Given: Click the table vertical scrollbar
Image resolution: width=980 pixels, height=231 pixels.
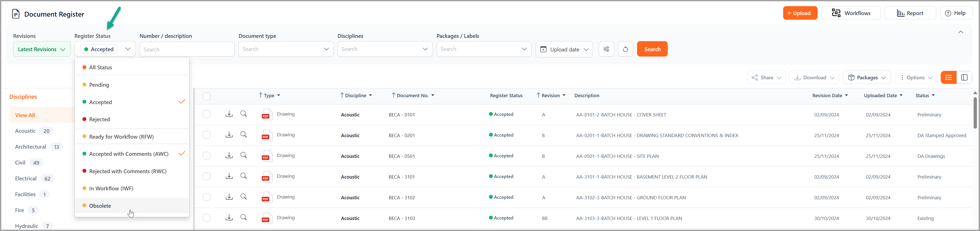Looking at the screenshot, I should click(x=975, y=113).
